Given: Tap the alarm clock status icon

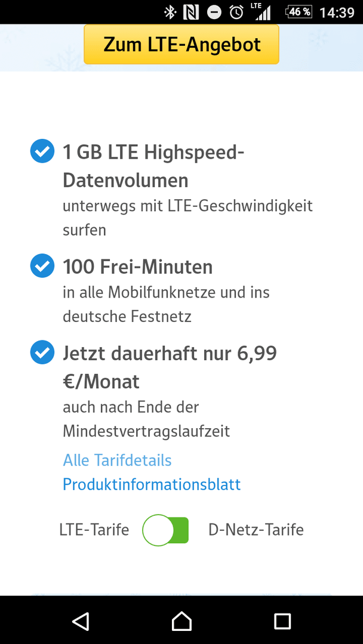Looking at the screenshot, I should 236,13.
